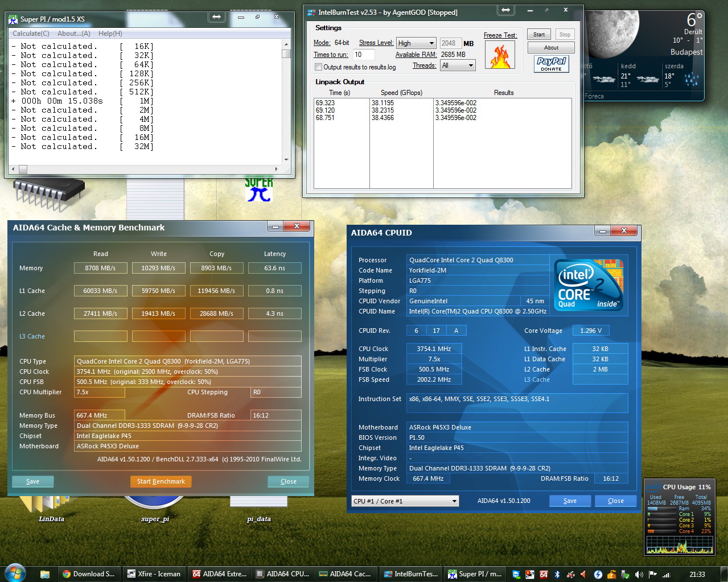Click the Start button in IntelBurnTest
This screenshot has width=728, height=582.
[538, 35]
